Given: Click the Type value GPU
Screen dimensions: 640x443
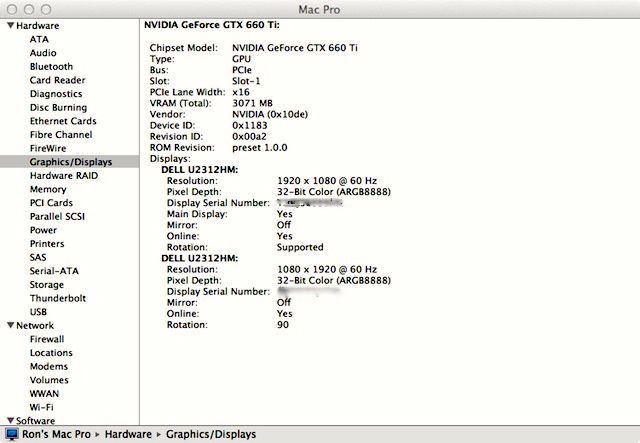Looking at the screenshot, I should tap(241, 59).
